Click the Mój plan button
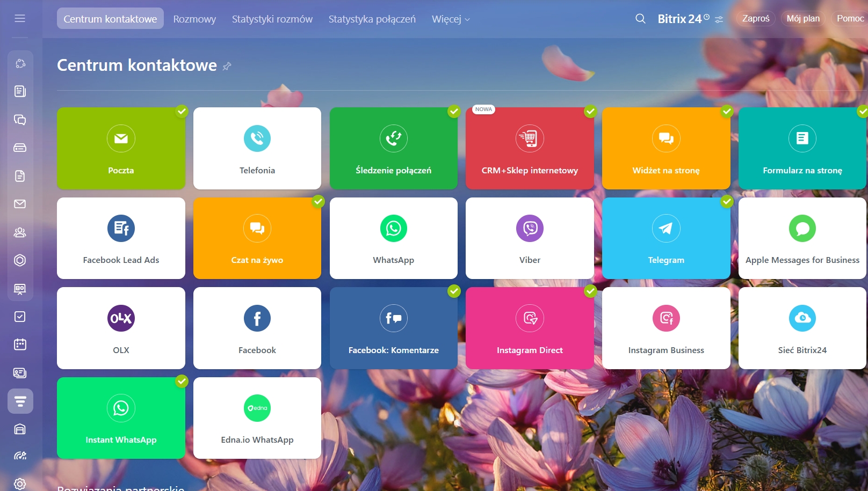 point(803,18)
